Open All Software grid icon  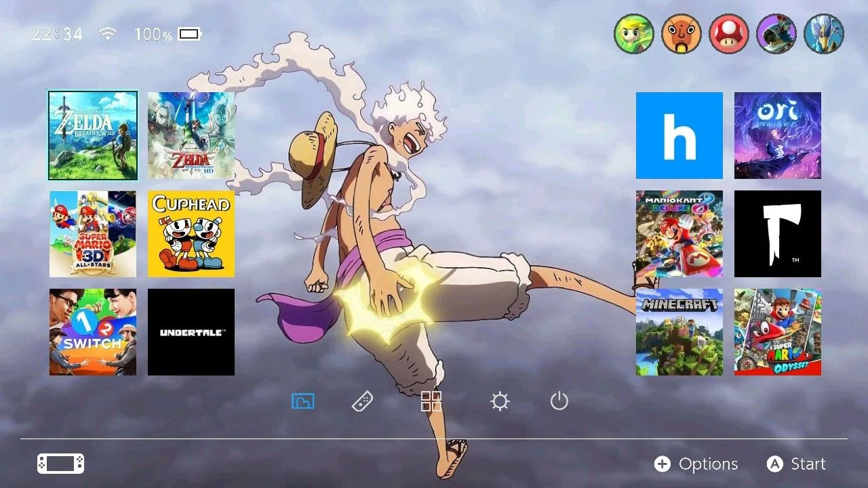(x=431, y=401)
